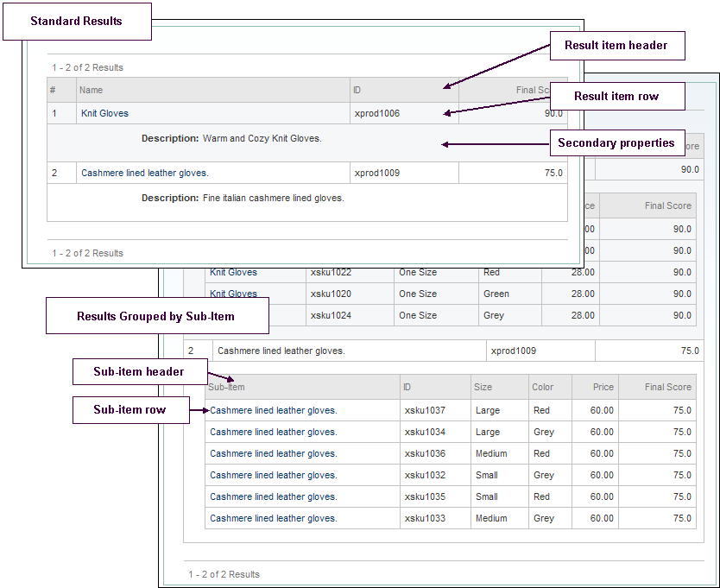Click the xsku1020 ID cell
Screen dimensions: 720x588
pos(350,294)
